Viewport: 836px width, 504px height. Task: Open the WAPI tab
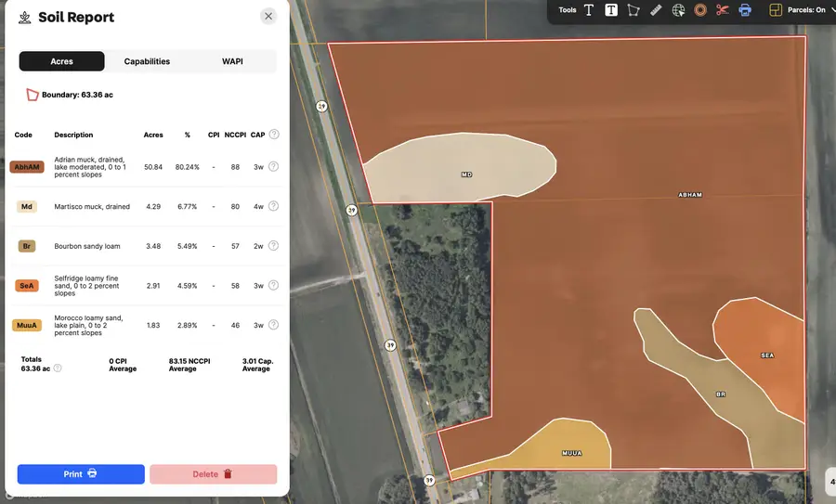point(233,61)
